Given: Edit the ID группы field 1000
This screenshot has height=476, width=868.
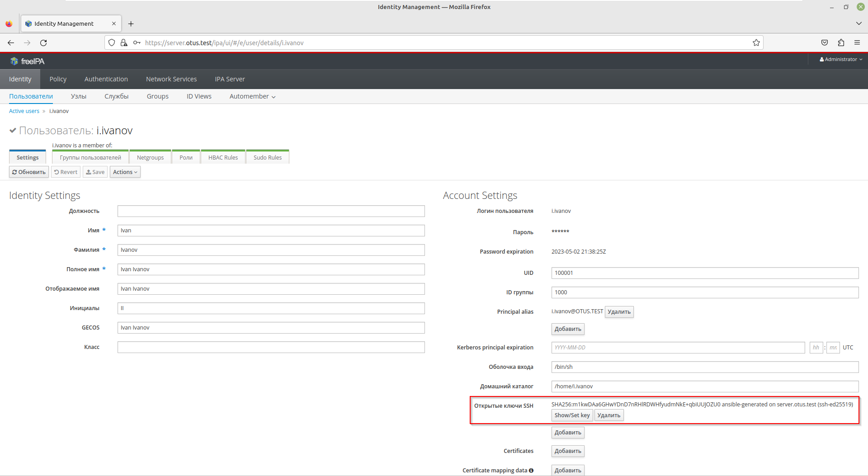Looking at the screenshot, I should (705, 292).
